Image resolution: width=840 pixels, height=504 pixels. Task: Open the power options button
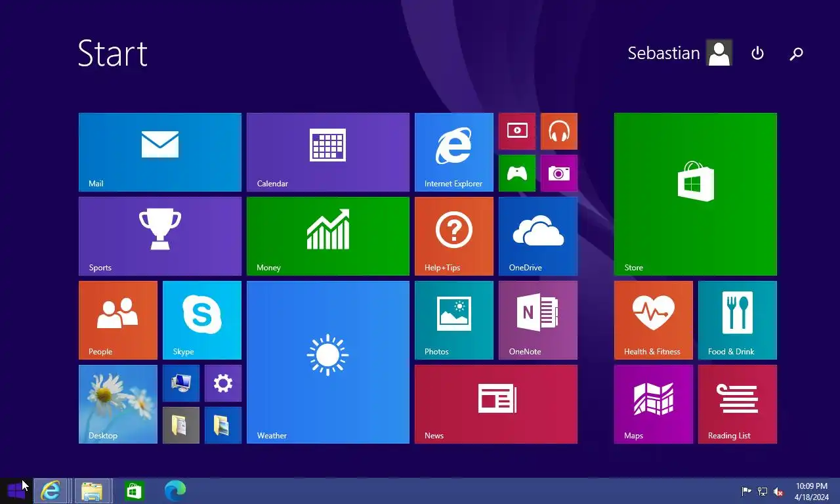[757, 53]
